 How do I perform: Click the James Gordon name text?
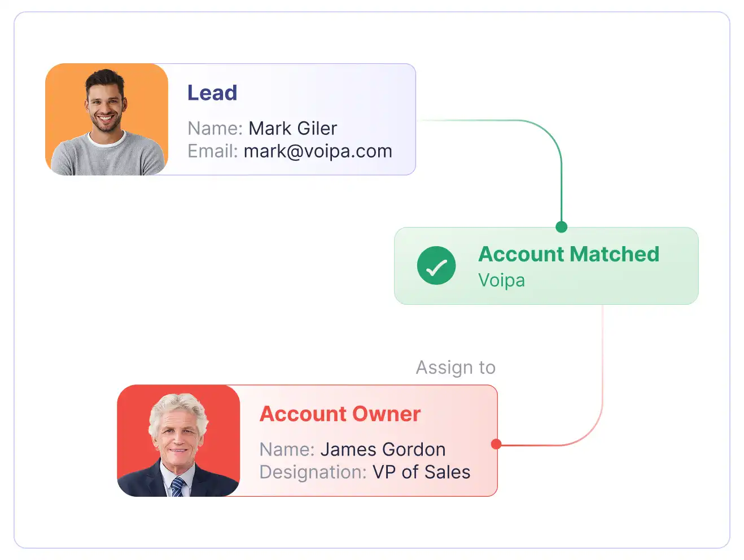pos(383,449)
